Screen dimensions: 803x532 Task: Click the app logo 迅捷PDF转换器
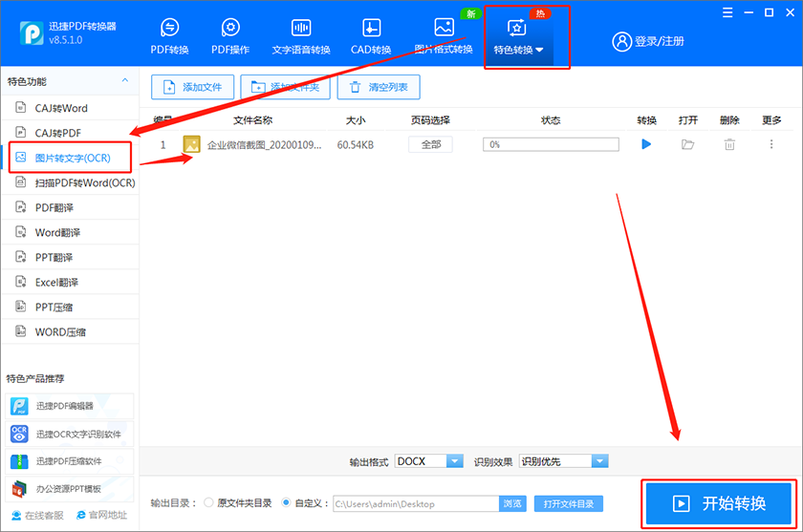click(32, 33)
